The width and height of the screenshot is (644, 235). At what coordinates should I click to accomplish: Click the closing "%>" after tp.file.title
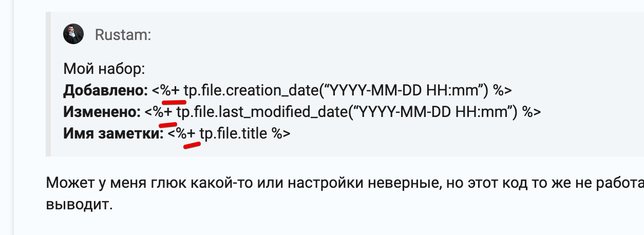point(281,134)
